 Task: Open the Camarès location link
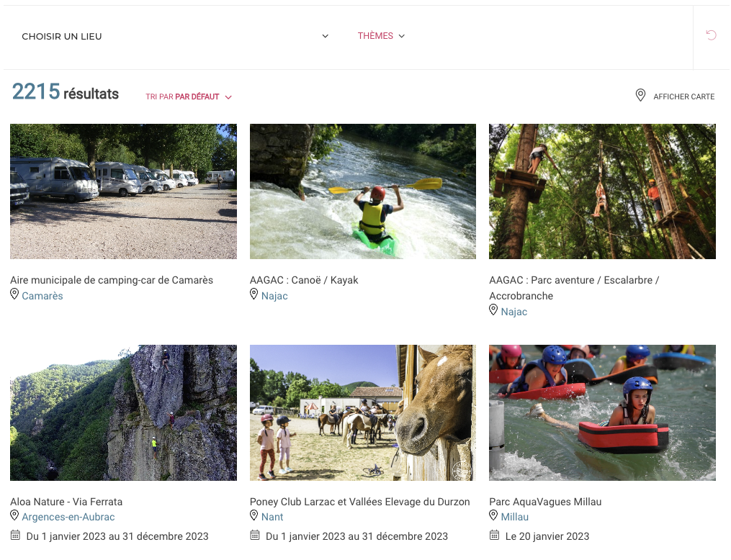(42, 296)
